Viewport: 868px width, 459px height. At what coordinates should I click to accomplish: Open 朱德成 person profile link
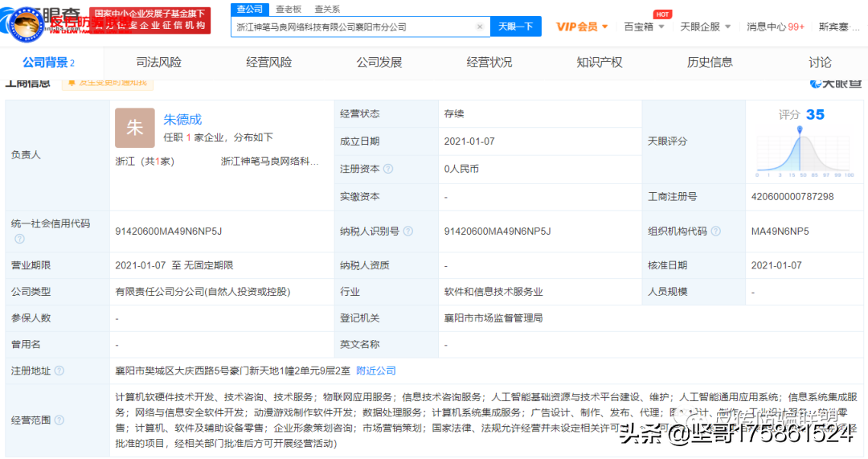click(x=182, y=119)
